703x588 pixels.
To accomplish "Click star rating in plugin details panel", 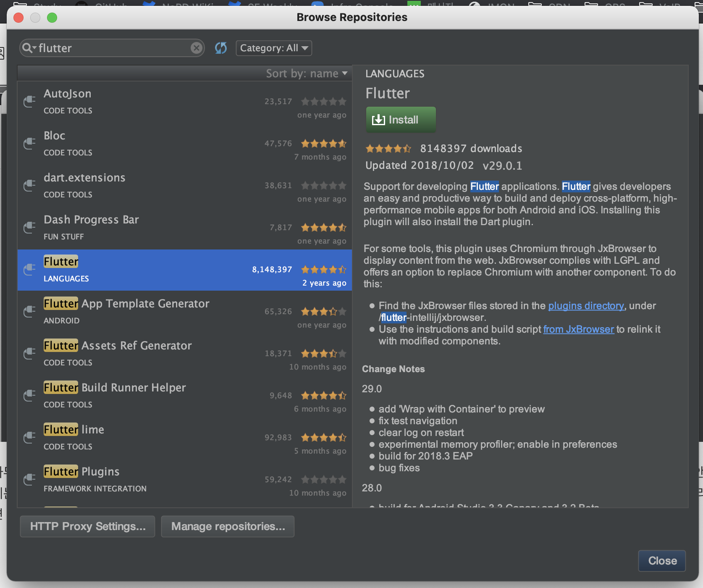I will (x=388, y=148).
